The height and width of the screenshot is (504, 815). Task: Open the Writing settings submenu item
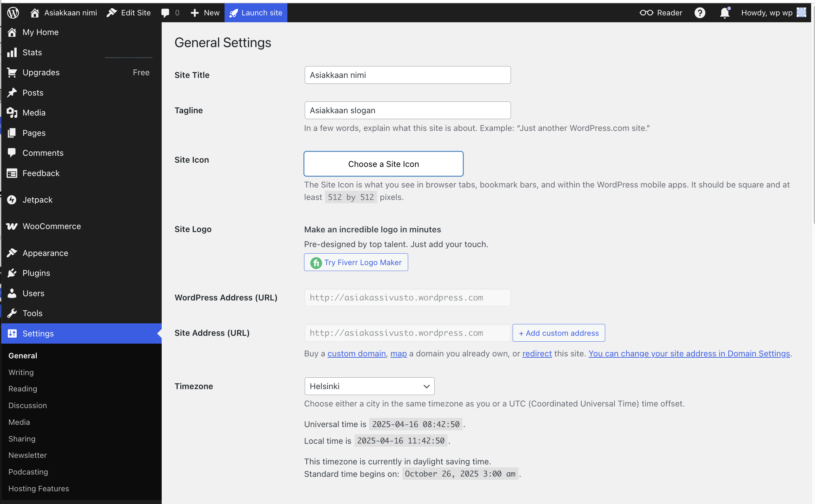click(x=21, y=372)
